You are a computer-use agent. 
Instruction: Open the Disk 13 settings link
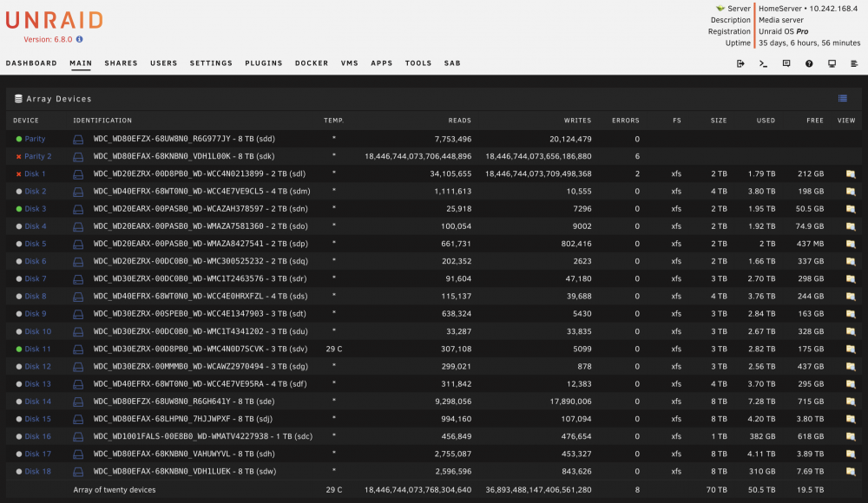(x=37, y=384)
